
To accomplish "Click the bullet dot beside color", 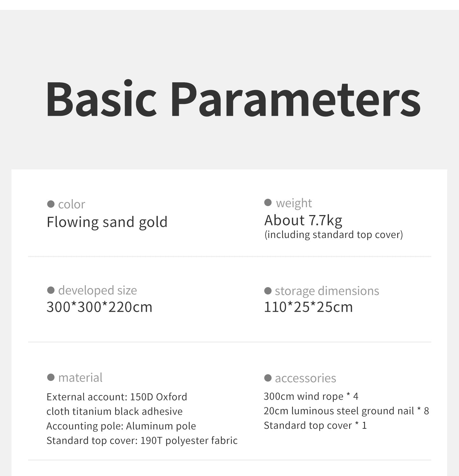I will (x=51, y=204).
